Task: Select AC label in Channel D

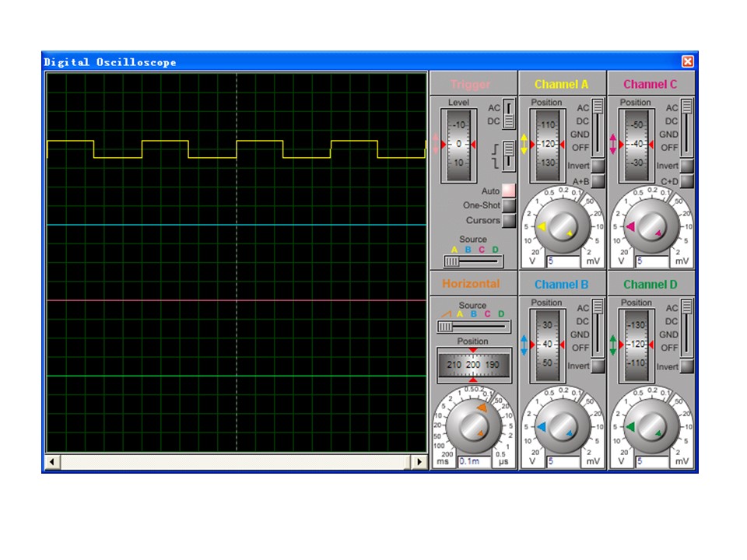Action: (x=672, y=308)
